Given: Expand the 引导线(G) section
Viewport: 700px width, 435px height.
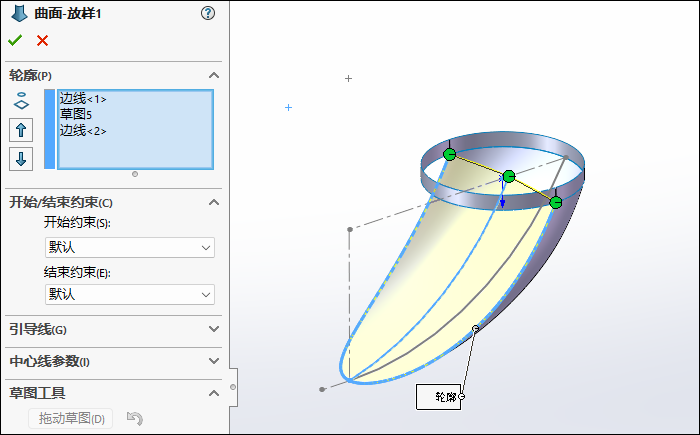Looking at the screenshot, I should pyautogui.click(x=214, y=329).
